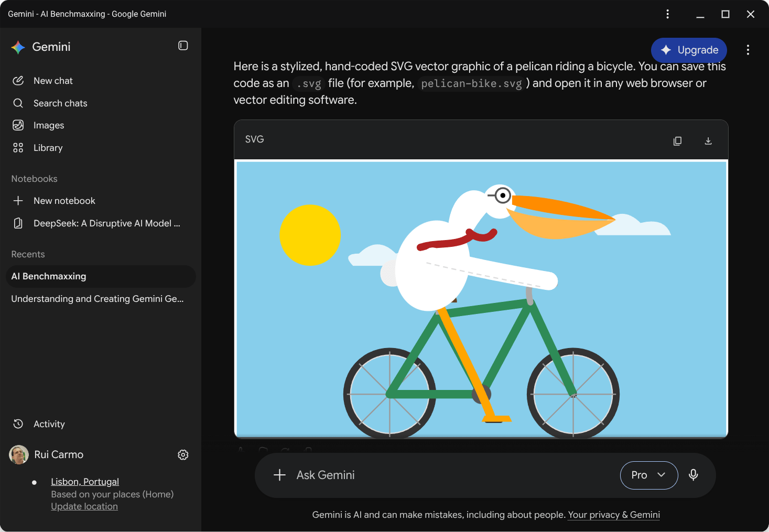Click the Gemini sparkle logo
The image size is (769, 532).
[18, 47]
